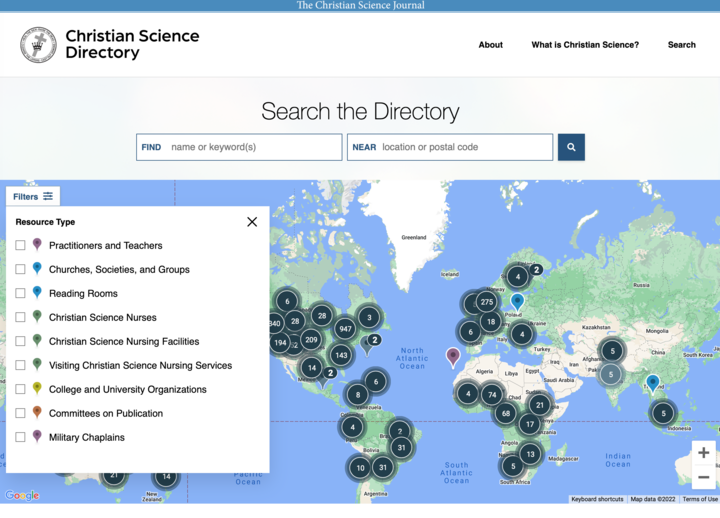Screen dimensions: 720x518
Task: Check College and University Organizations filter
Action: coord(20,389)
